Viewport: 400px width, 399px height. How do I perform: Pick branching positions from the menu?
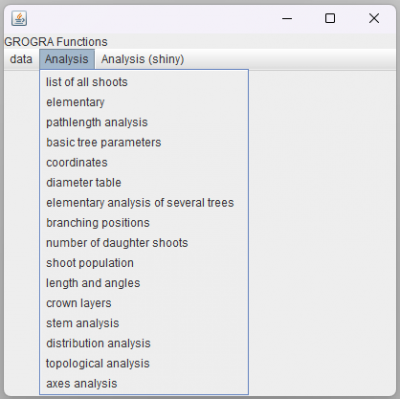(x=144, y=223)
